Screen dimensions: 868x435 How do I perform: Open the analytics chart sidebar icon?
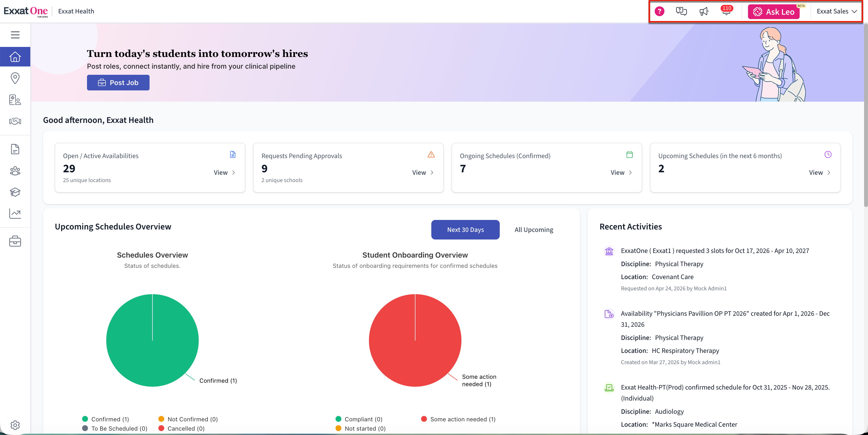[x=15, y=213]
